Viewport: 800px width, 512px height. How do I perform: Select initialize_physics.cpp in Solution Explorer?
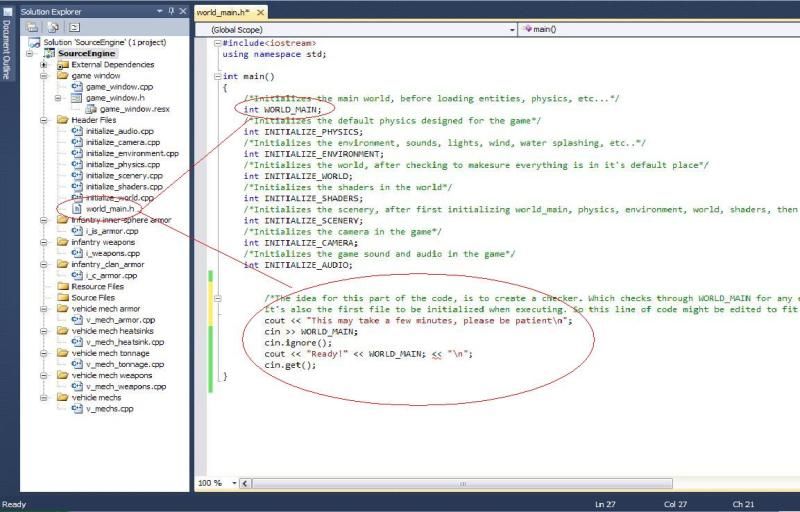pyautogui.click(x=119, y=164)
